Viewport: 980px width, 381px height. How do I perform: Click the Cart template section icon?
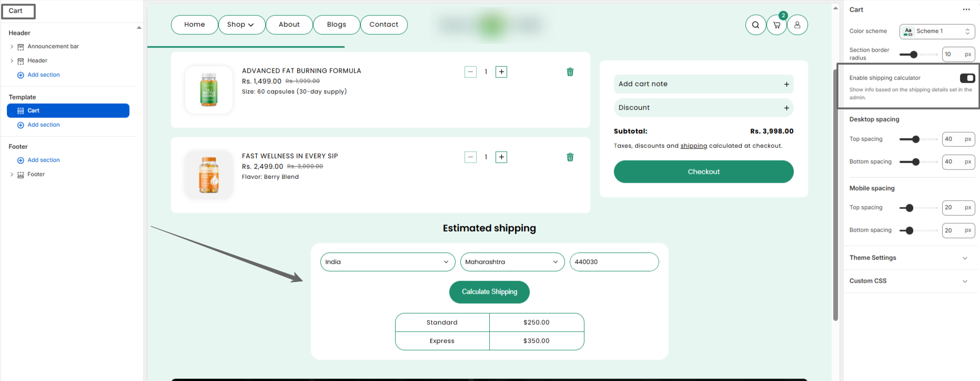21,111
